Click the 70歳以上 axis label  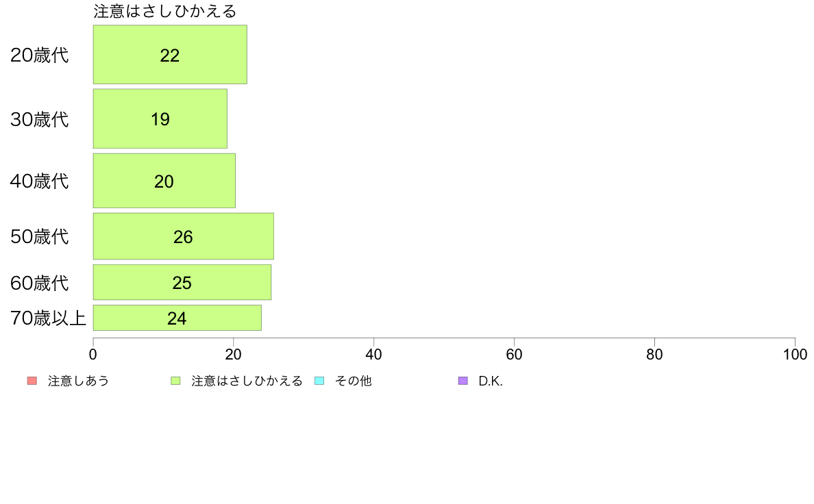pyautogui.click(x=48, y=318)
